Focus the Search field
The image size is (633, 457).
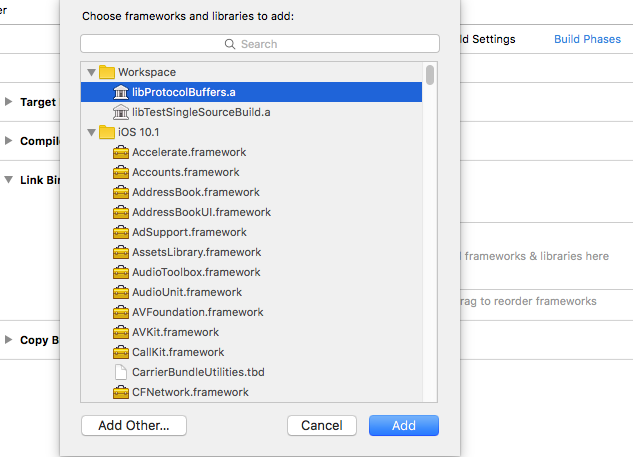click(x=260, y=44)
